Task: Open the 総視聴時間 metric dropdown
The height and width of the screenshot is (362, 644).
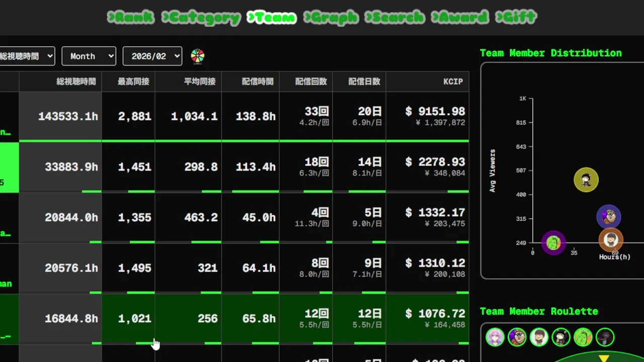Action: [27, 56]
